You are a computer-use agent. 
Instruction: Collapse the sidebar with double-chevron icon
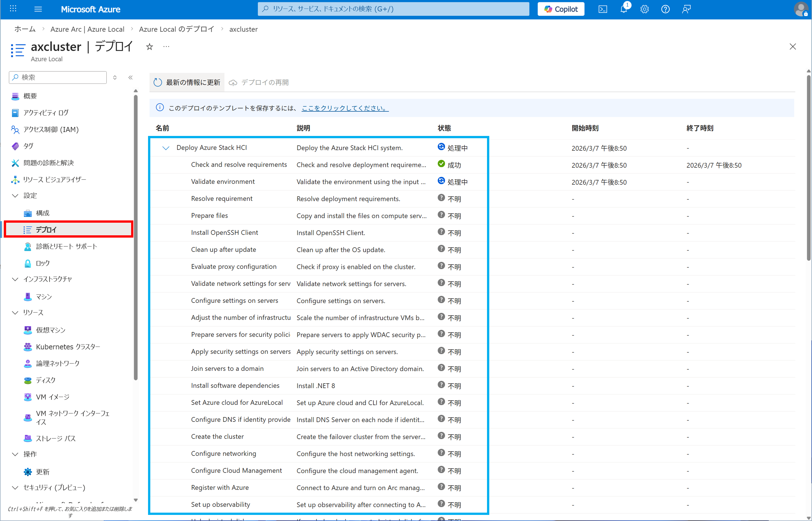click(x=130, y=77)
